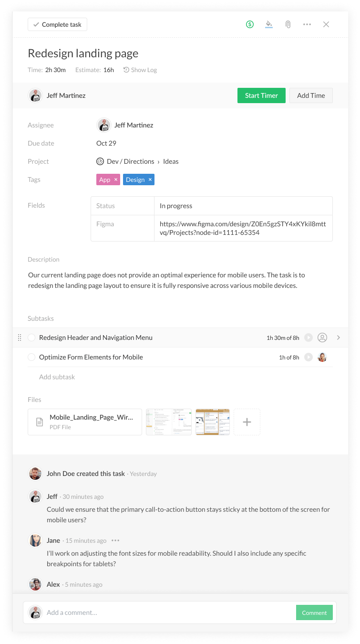
Task: Check off Optimize Form Elements for Mobile
Action: tap(31, 357)
